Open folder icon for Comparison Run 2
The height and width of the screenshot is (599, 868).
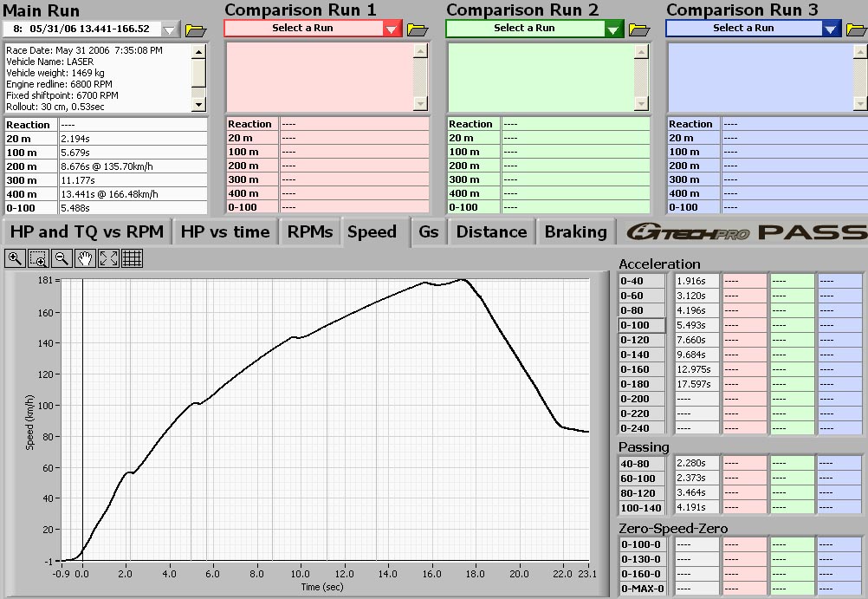(639, 29)
